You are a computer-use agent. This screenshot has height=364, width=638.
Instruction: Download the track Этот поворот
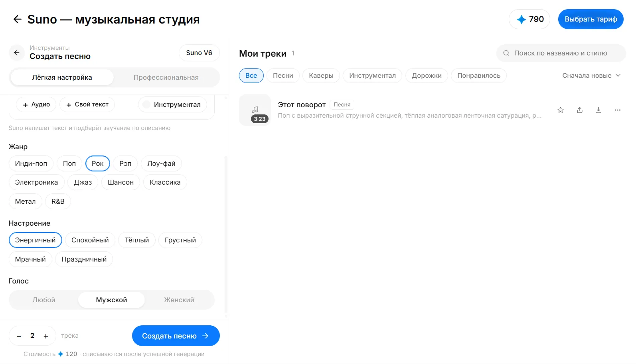(598, 110)
